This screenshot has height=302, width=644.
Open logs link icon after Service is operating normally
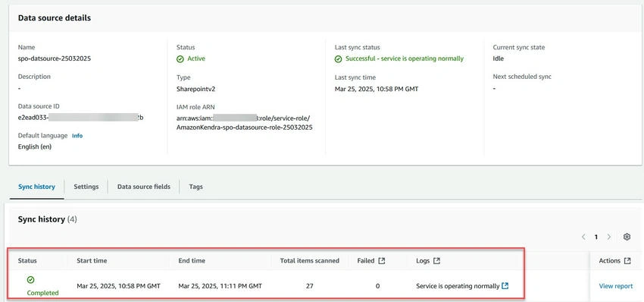pyautogui.click(x=505, y=285)
